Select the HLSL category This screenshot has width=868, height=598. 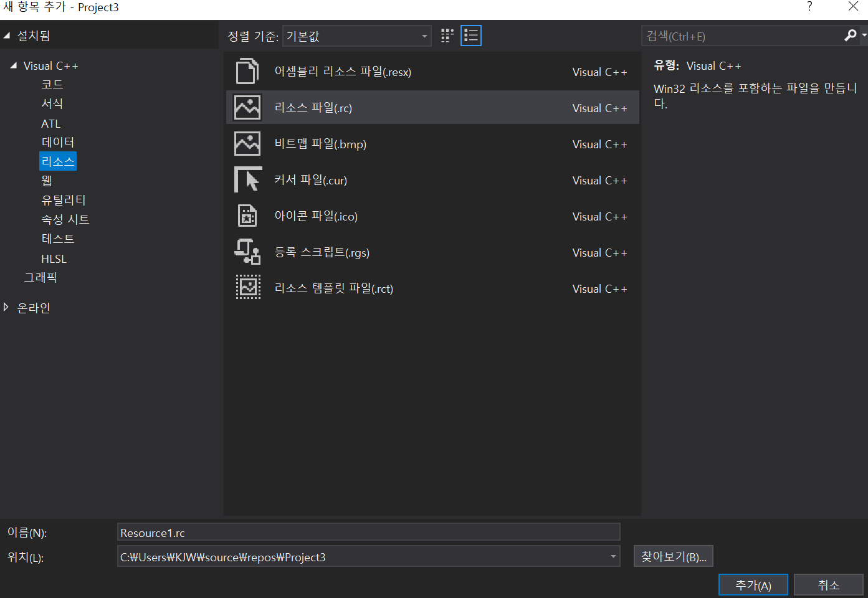(x=54, y=259)
